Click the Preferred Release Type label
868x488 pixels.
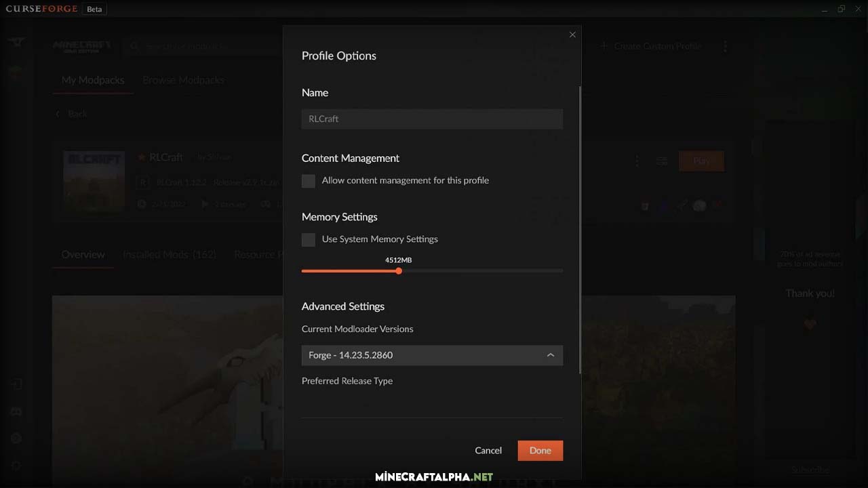(x=347, y=381)
